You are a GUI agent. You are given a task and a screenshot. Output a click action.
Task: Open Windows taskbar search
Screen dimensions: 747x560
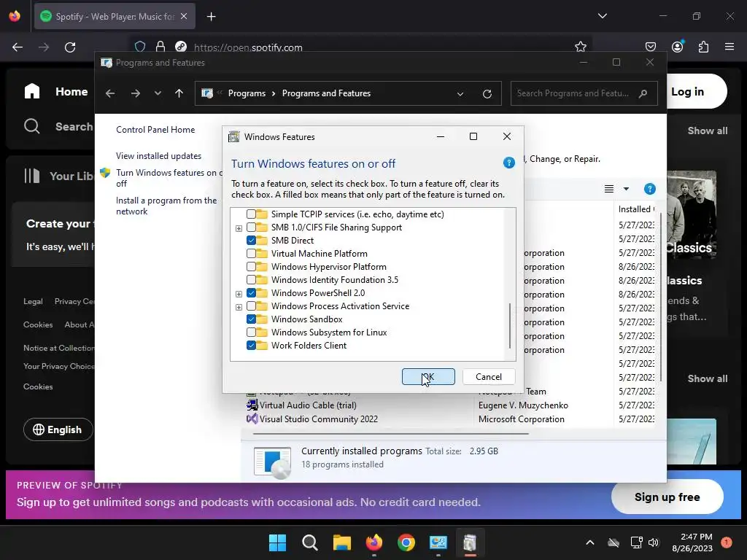(x=309, y=542)
